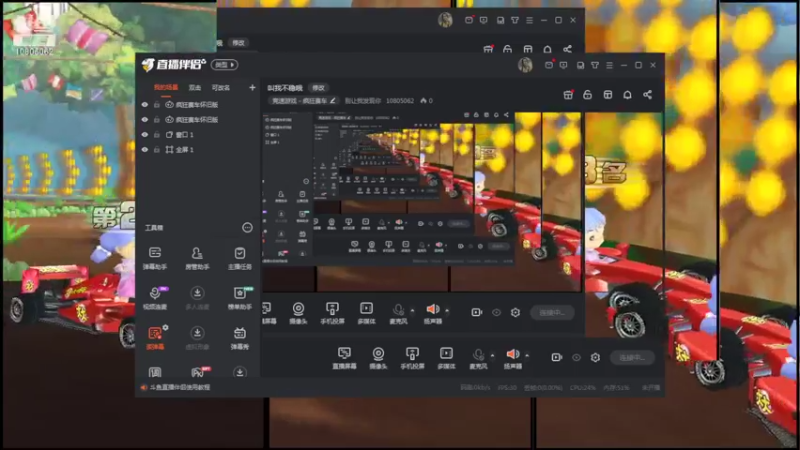The image size is (800, 450).
Task: Toggle visibility of 窗口 1 source
Action: pos(145,135)
